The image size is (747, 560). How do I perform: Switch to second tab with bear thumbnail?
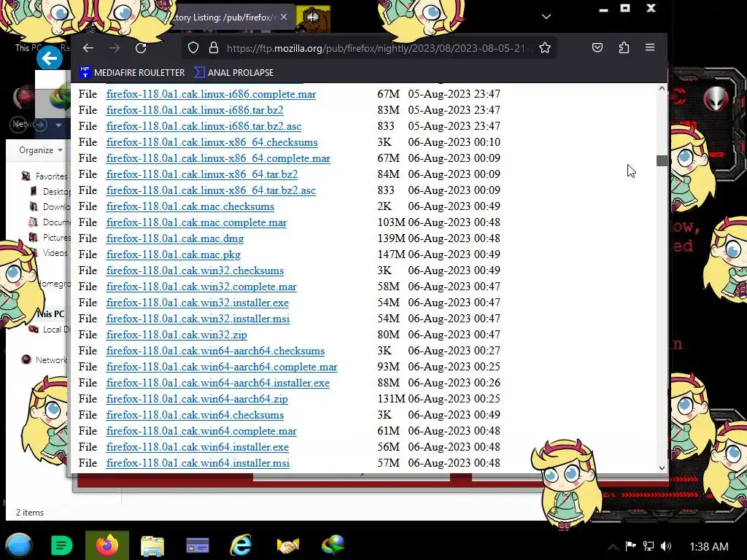312,17
